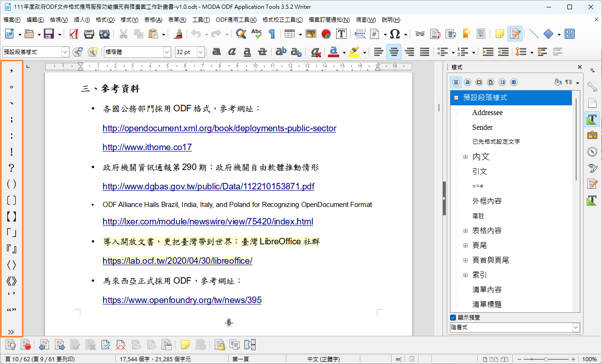Open the ODF應用工具 menu
This screenshot has height=364, width=602.
tap(236, 20)
